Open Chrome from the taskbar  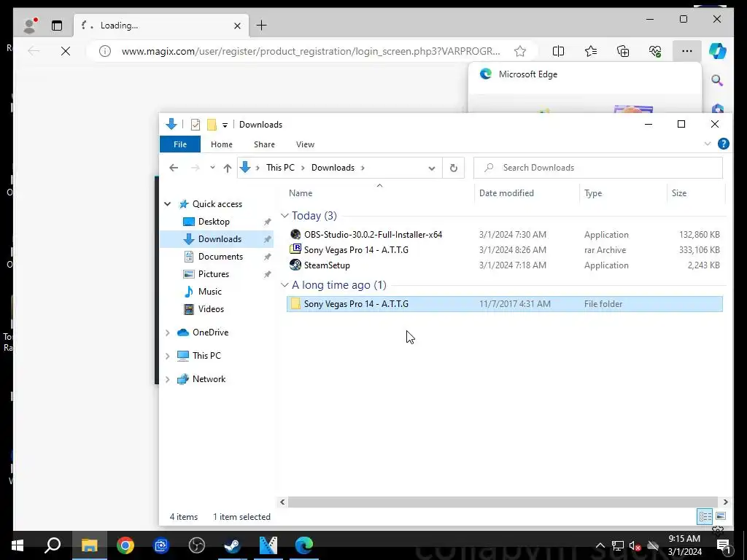[125, 545]
